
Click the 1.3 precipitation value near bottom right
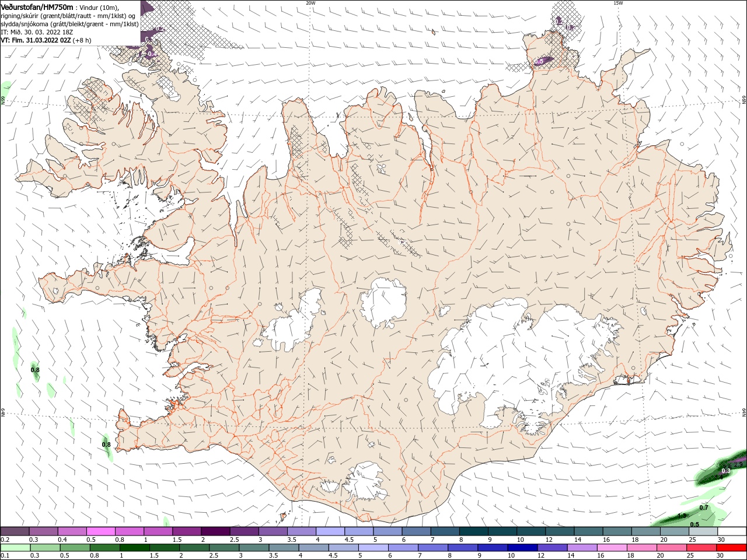[682, 516]
